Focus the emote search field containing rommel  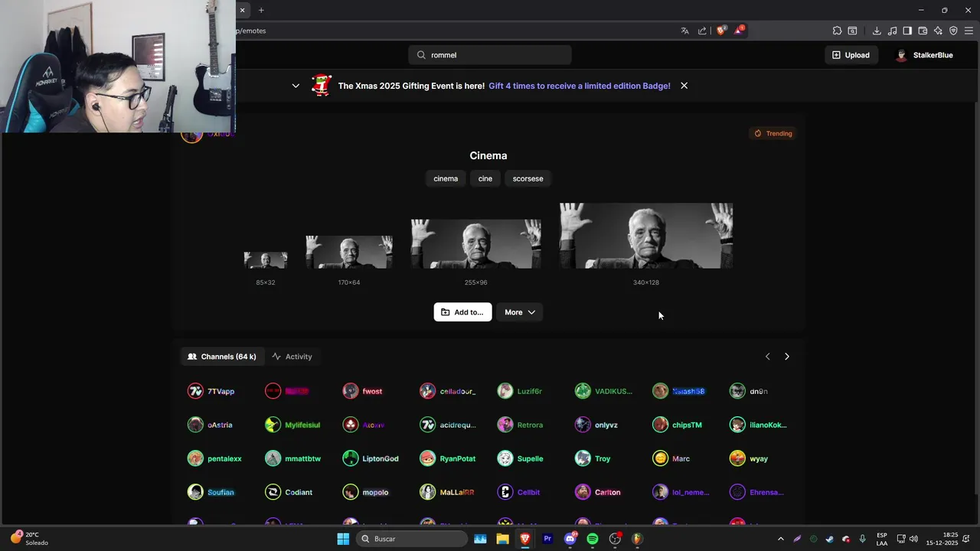pos(490,55)
